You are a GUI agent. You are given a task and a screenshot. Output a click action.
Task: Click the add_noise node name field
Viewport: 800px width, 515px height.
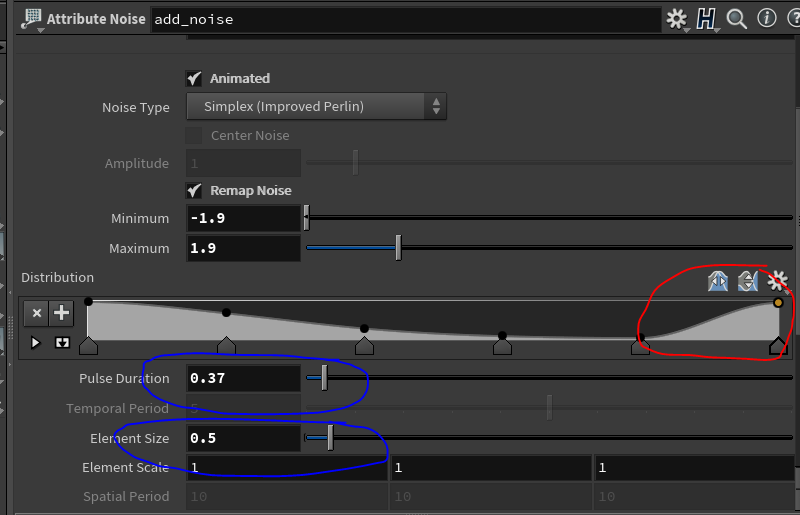tap(404, 19)
